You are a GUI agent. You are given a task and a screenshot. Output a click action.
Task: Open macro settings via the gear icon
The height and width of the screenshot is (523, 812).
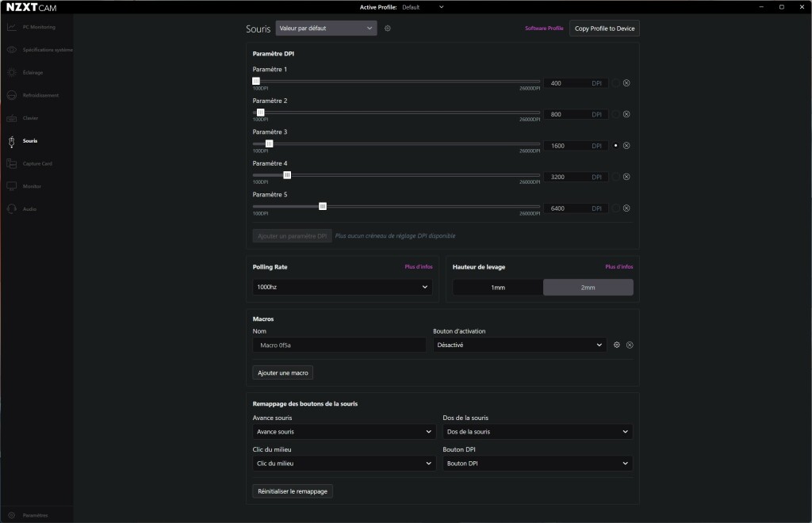(617, 345)
